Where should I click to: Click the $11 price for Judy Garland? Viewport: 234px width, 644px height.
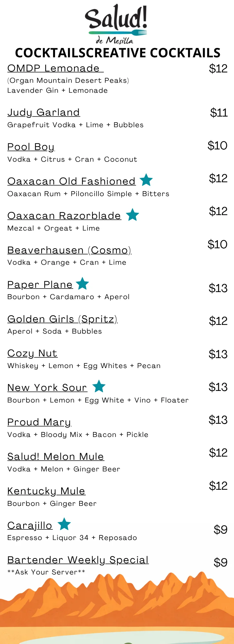[219, 113]
